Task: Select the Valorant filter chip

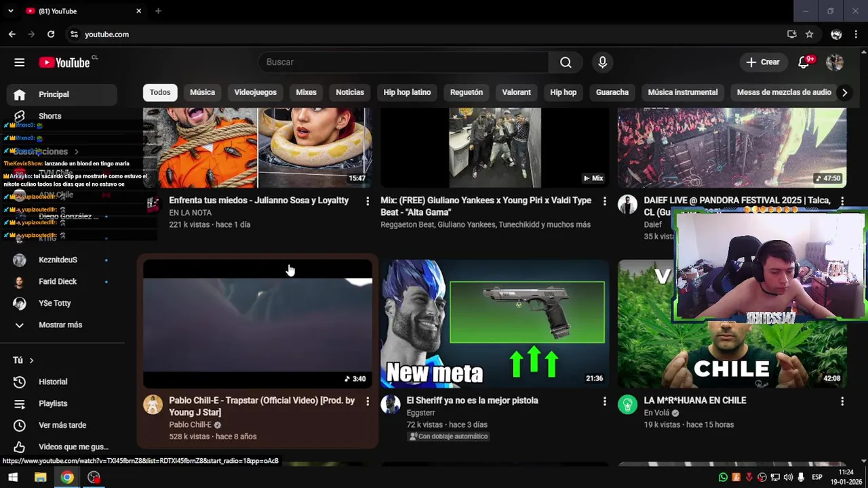Action: (x=516, y=92)
